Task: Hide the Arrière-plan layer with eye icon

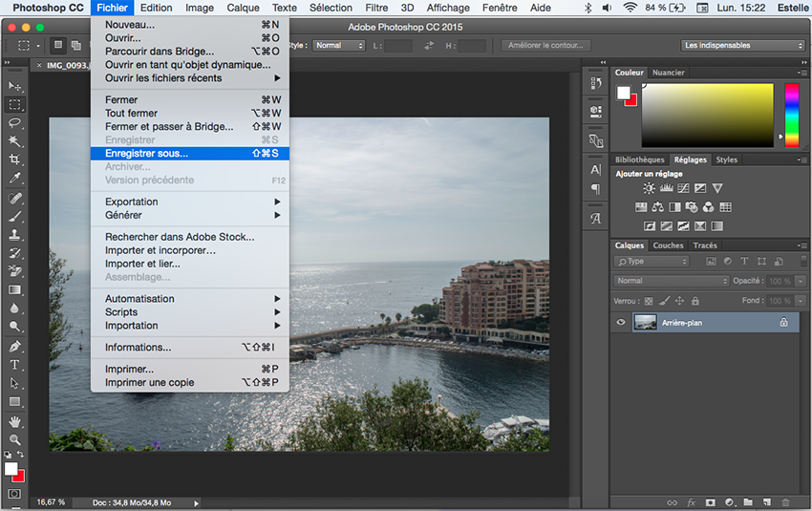Action: [x=621, y=323]
